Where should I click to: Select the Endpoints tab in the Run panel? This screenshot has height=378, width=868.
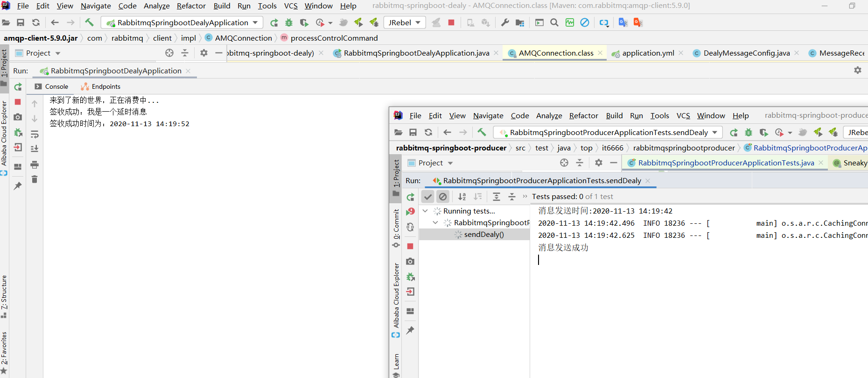101,86
